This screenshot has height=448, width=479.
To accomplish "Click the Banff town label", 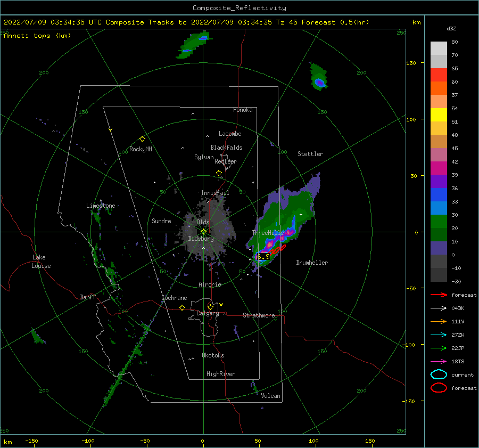I will click(x=88, y=297).
